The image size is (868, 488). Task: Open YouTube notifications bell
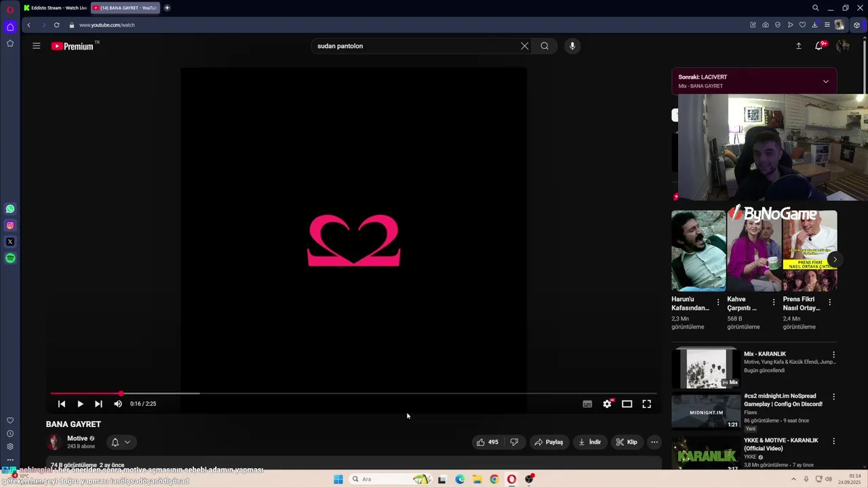coord(819,45)
